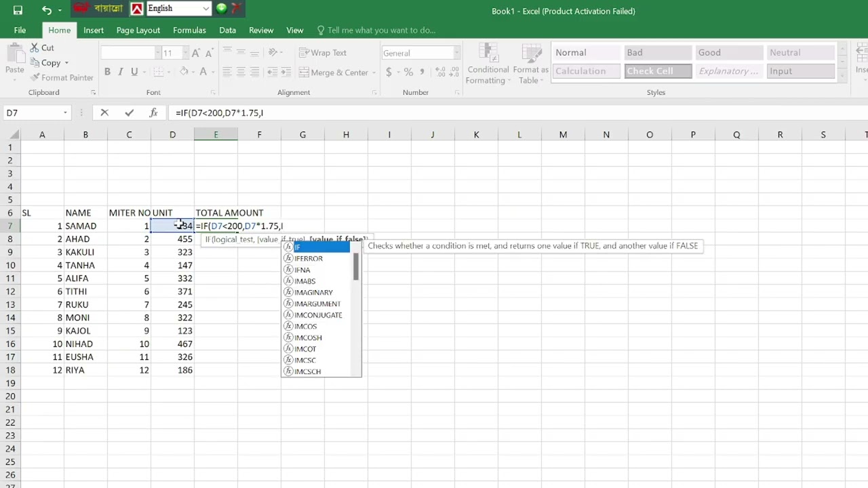Click Center alignment icon
This screenshot has width=868, height=488.
(x=241, y=73)
